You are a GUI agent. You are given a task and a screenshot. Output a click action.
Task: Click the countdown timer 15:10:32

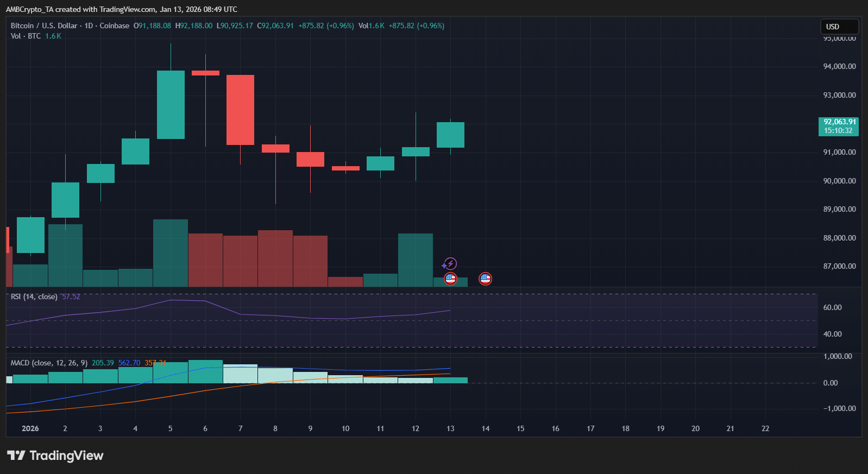pos(838,131)
